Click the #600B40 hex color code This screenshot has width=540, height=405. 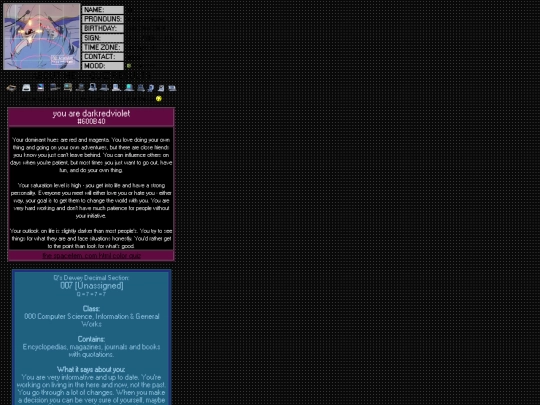coord(91,122)
